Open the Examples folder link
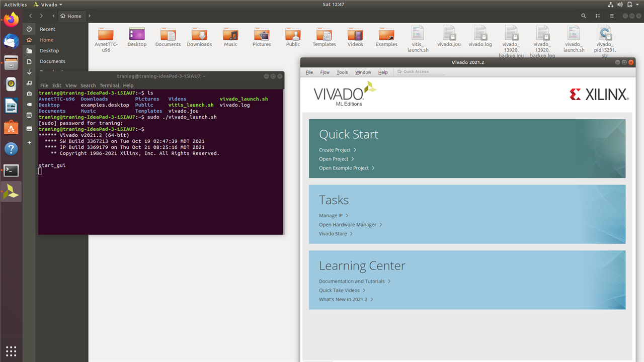Screen dimensions: 644x362 coord(386,37)
